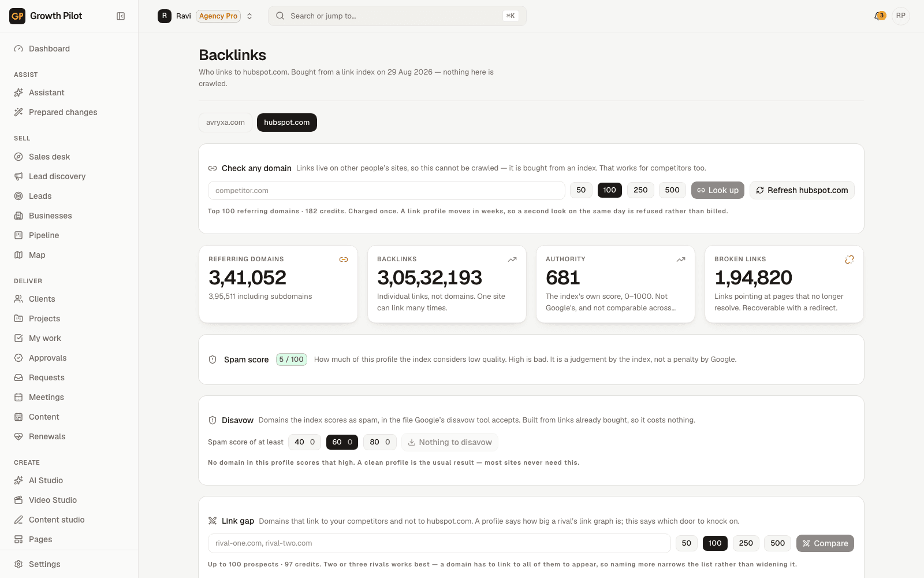This screenshot has height=578, width=924.
Task: Focus the Search or jump to field
Action: pos(397,16)
